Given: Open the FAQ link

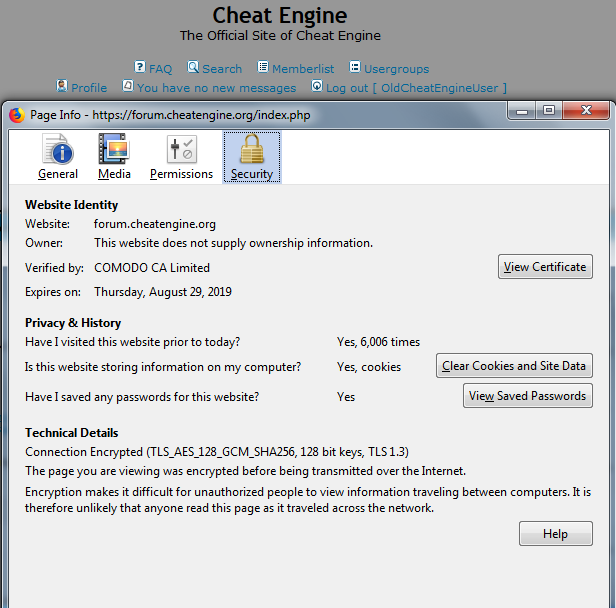Looking at the screenshot, I should [x=160, y=69].
